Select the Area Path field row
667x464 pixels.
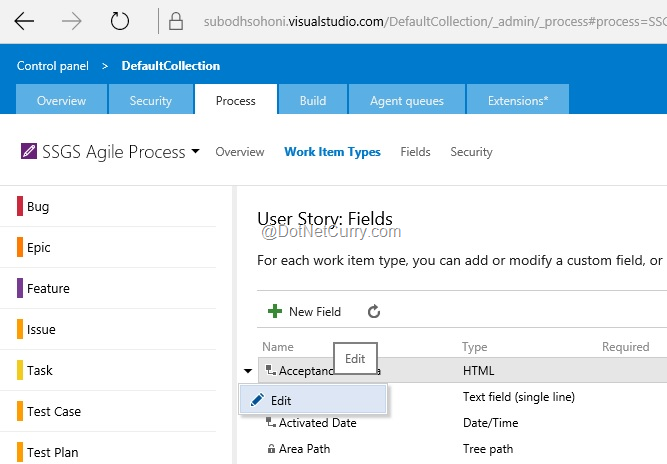pyautogui.click(x=462, y=449)
